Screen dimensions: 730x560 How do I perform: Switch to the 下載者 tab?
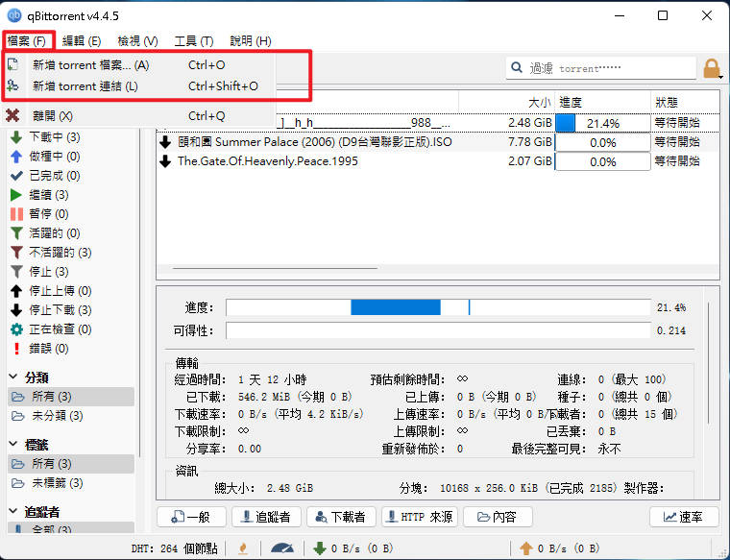[341, 517]
